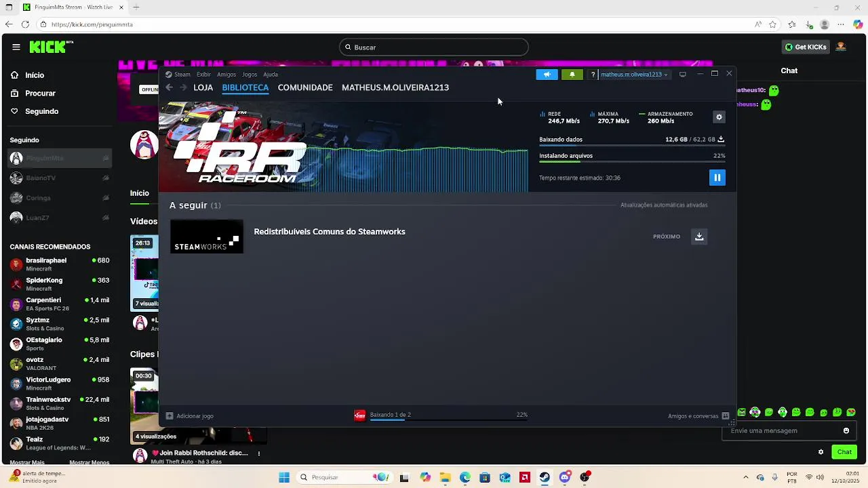Open Trainwreckstv recommended channel

(x=60, y=403)
